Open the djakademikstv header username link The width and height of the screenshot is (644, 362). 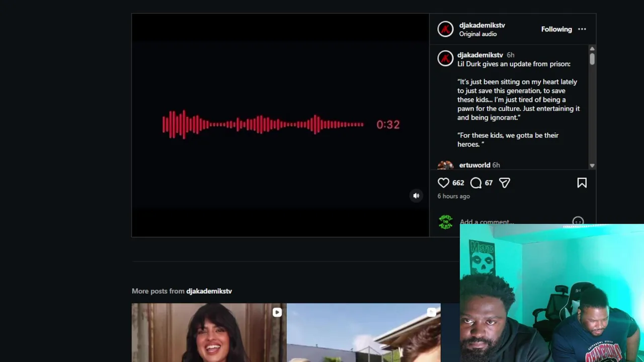pyautogui.click(x=482, y=25)
